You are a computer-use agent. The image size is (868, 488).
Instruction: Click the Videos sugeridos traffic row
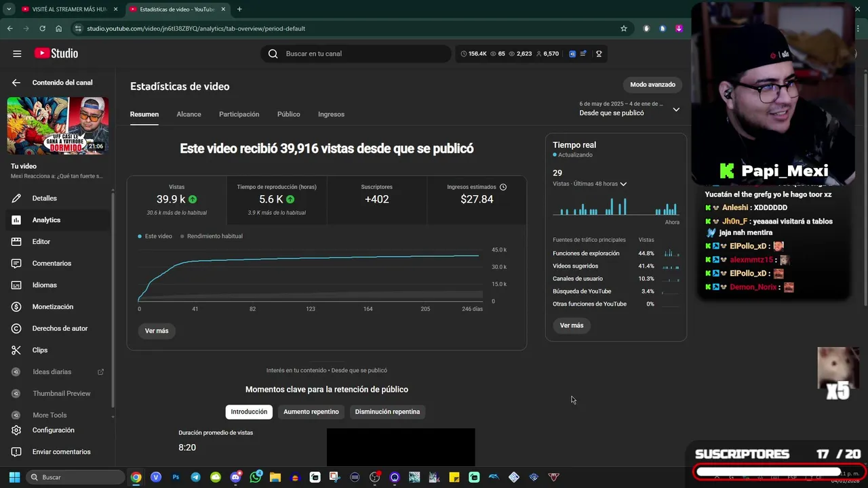616,266
